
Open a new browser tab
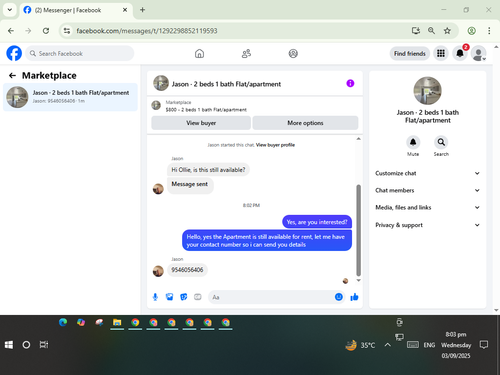[x=142, y=10]
